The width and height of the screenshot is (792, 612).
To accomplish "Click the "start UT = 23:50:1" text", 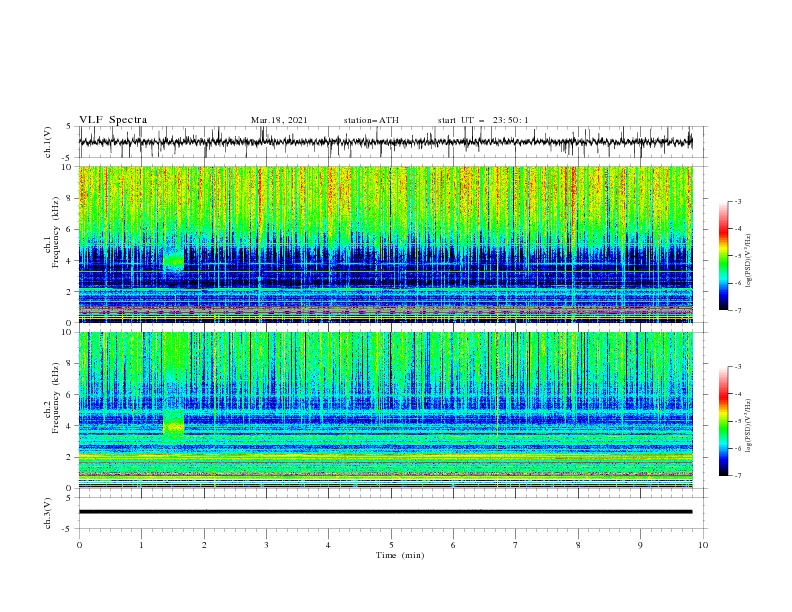I will coord(483,120).
